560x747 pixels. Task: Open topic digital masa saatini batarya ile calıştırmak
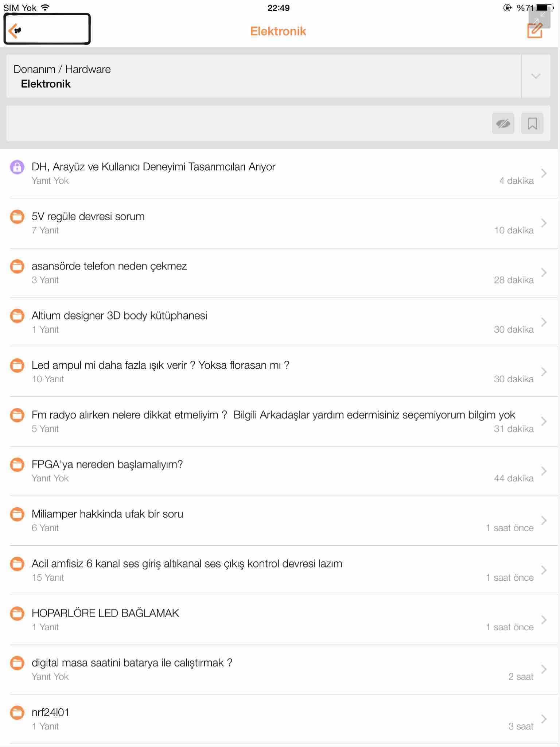(x=132, y=663)
